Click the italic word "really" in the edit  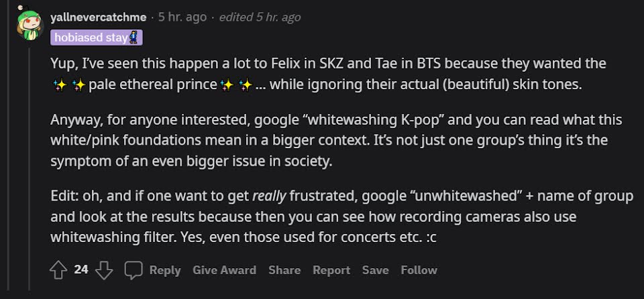pos(270,196)
